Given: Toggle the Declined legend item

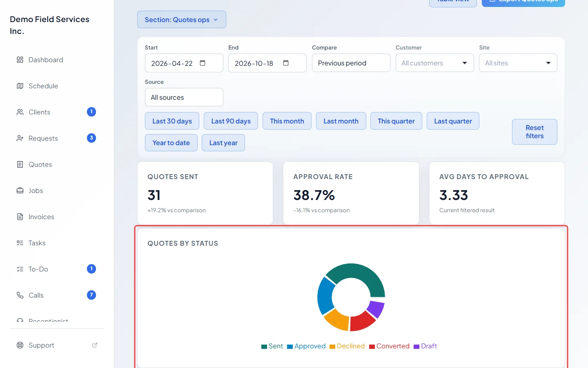Looking at the screenshot, I should (347, 346).
